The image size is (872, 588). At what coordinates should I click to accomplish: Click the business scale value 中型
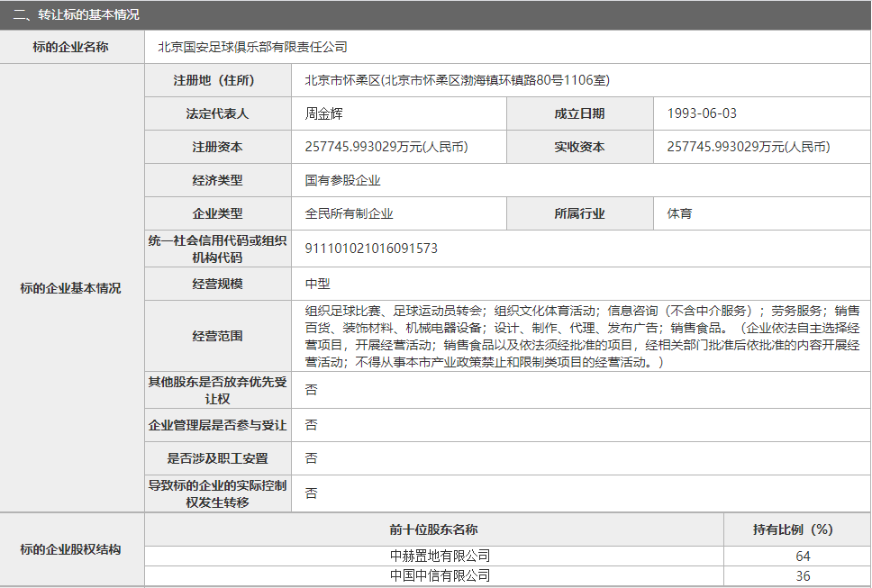coord(318,284)
